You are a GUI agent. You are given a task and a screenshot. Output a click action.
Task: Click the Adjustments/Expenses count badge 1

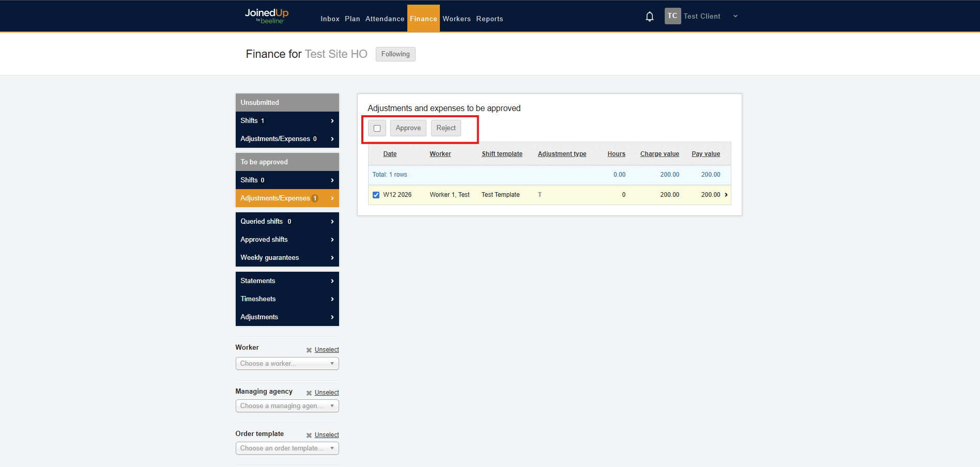click(x=315, y=198)
